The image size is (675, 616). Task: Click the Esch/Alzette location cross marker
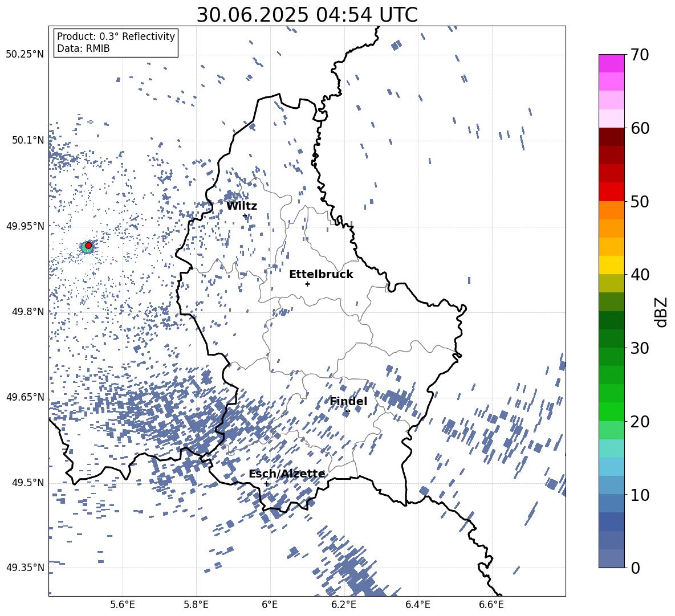(266, 483)
